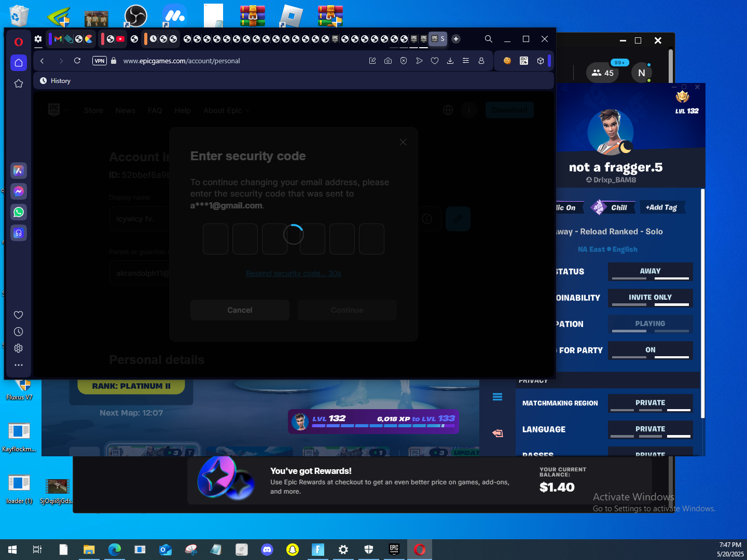Open the downloads icon in address bar
Viewport: 747px width, 560px height.
coord(450,61)
